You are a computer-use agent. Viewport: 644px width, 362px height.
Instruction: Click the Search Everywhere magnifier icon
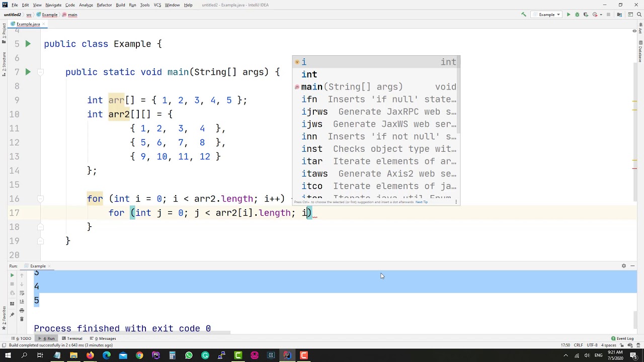click(x=638, y=15)
